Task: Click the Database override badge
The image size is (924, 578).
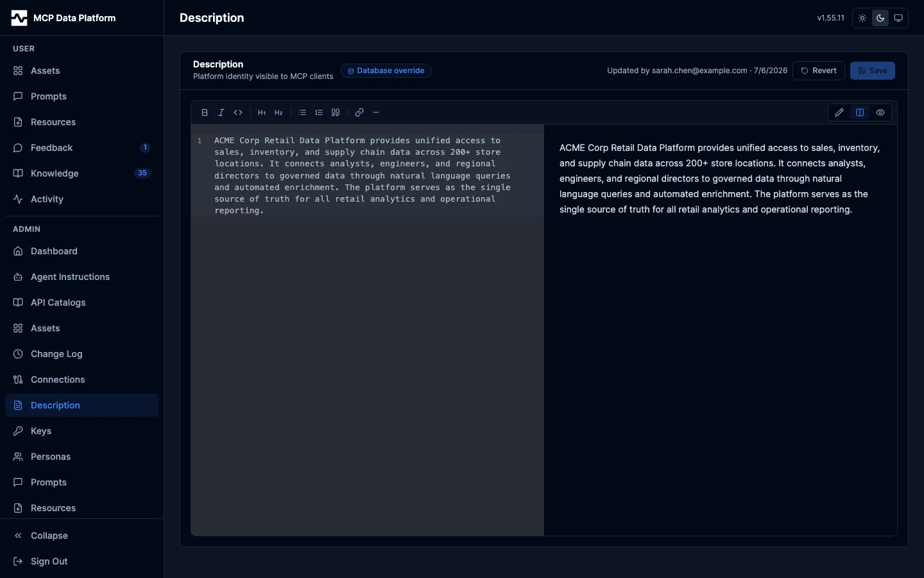Action: point(386,71)
